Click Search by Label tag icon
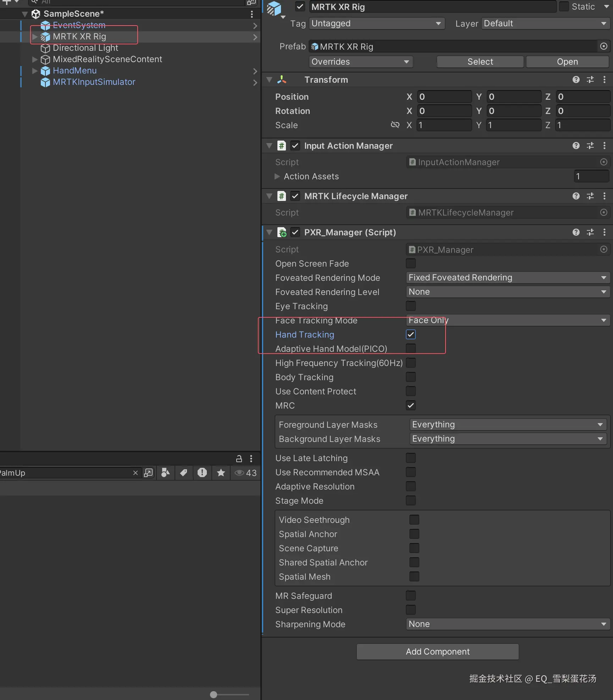The width and height of the screenshot is (613, 700). [183, 473]
